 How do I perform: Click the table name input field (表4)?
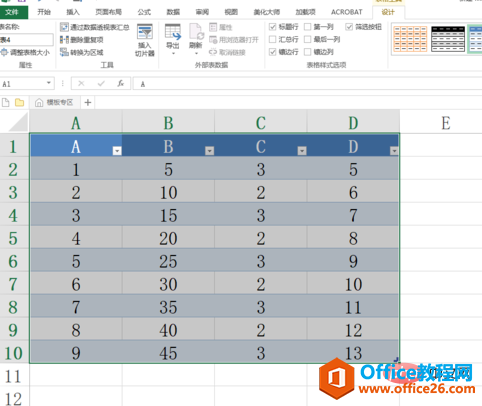click(x=26, y=40)
